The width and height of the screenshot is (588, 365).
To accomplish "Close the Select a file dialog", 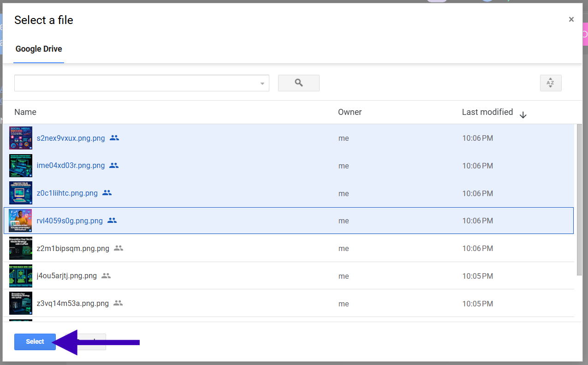I will coord(571,19).
